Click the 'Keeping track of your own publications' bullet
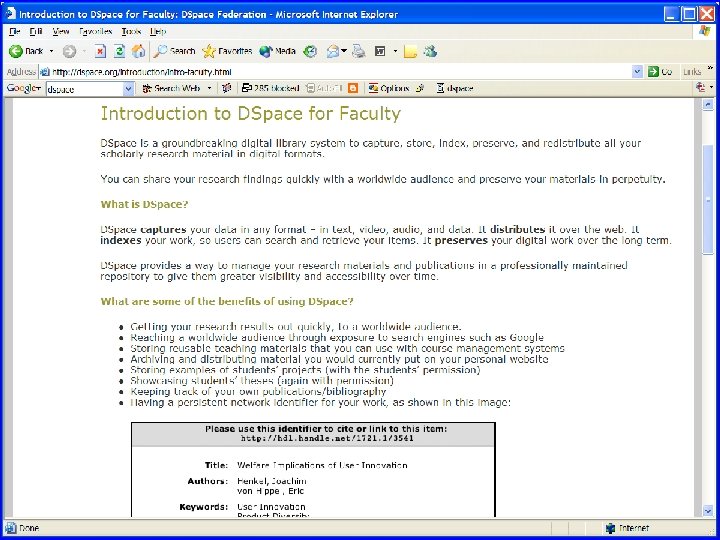Screen dimensions: 720x540 (x=258, y=392)
